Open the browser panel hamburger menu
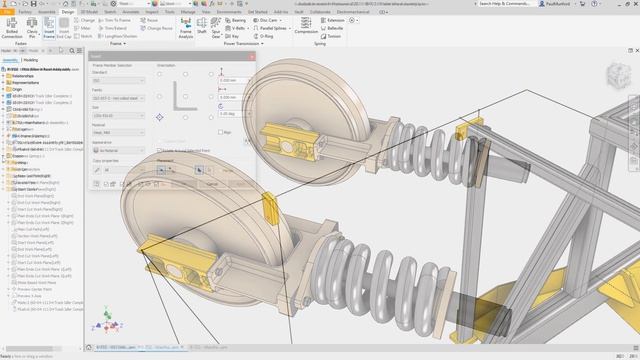 click(79, 51)
